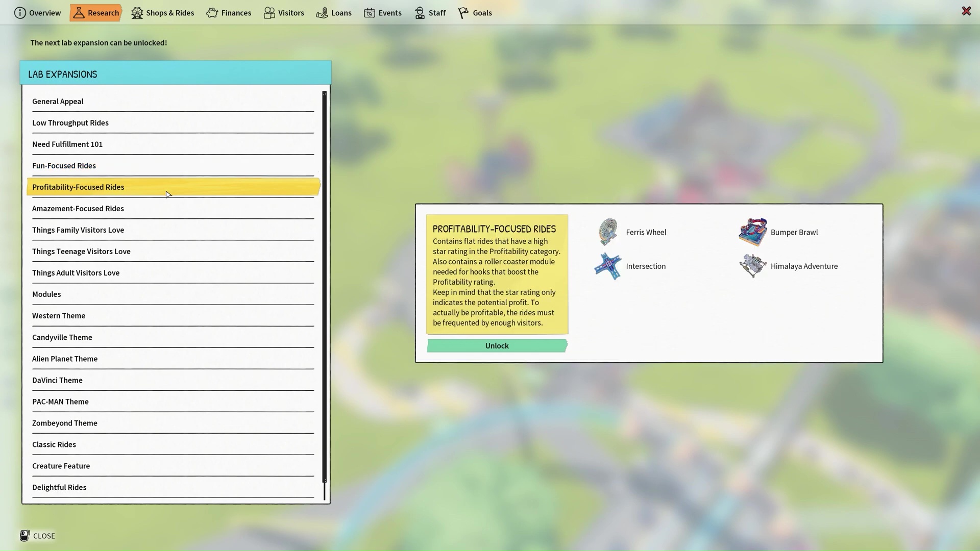Click the Himalaya Adventure ride icon
The width and height of the screenshot is (980, 551).
[752, 266]
